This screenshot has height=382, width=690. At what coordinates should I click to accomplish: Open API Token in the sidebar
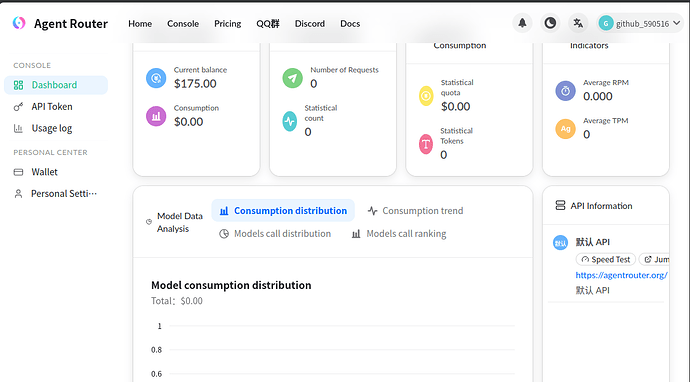pyautogui.click(x=56, y=107)
